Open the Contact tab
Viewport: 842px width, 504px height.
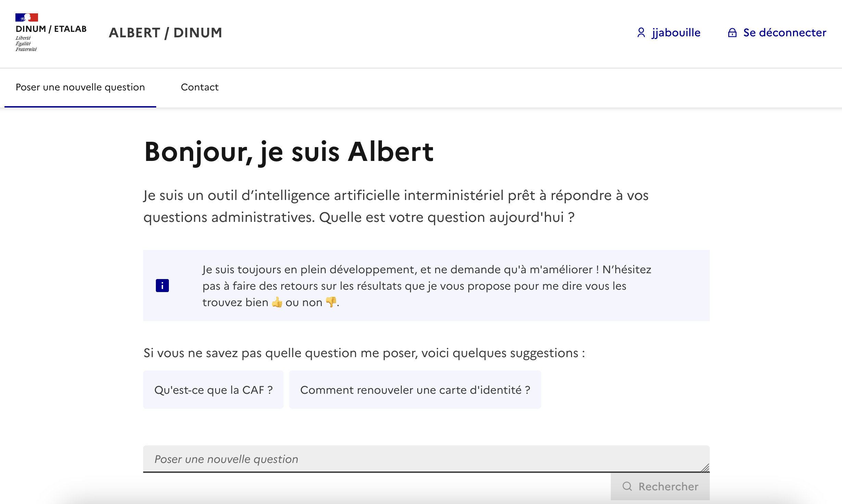tap(200, 87)
